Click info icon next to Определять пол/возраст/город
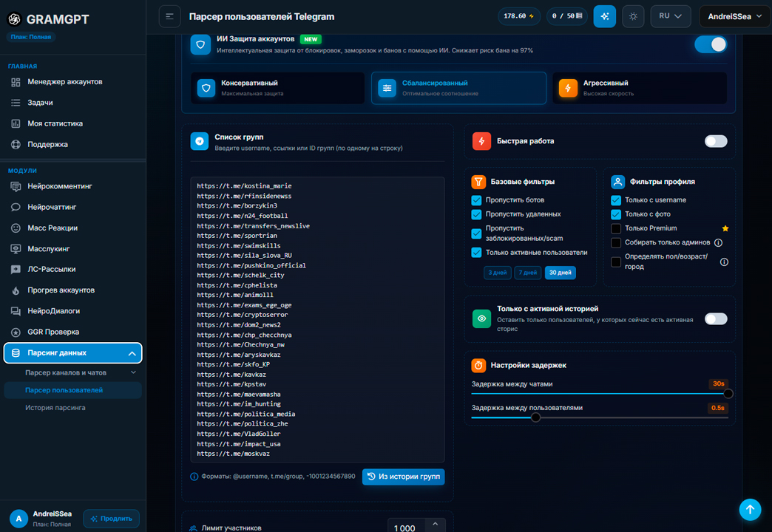The image size is (772, 532). pyautogui.click(x=724, y=262)
